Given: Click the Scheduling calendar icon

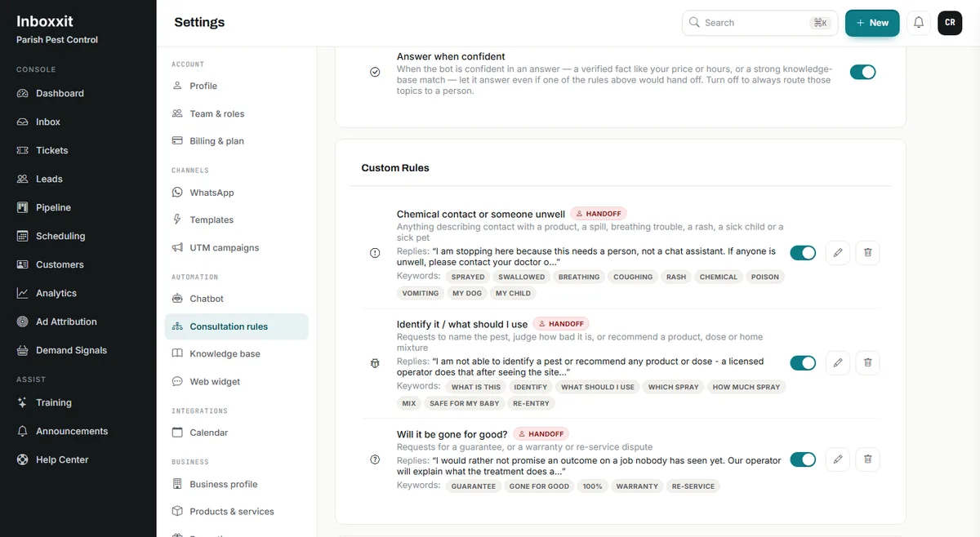Looking at the screenshot, I should [22, 236].
